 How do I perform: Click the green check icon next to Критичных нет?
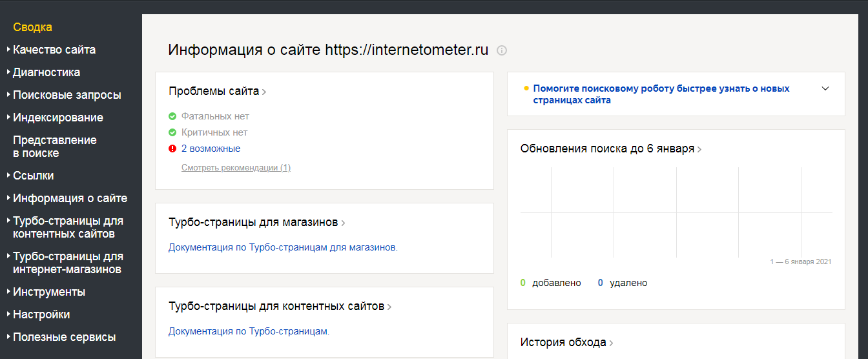[172, 132]
